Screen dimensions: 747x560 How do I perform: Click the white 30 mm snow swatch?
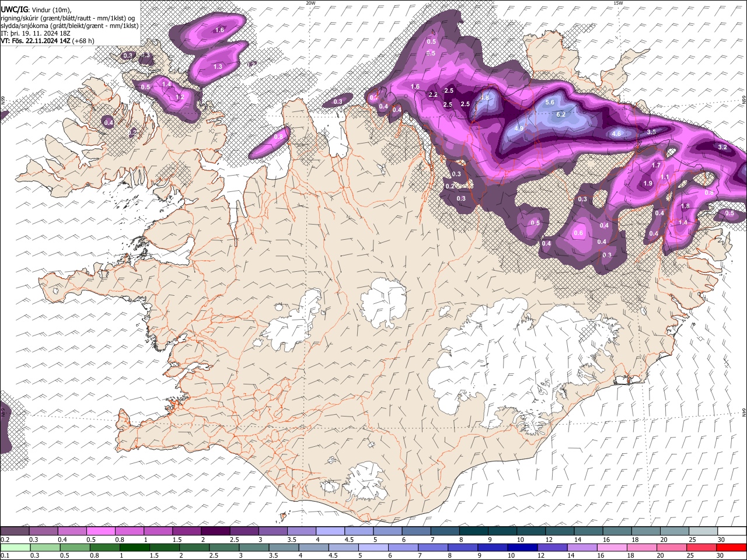[732, 531]
